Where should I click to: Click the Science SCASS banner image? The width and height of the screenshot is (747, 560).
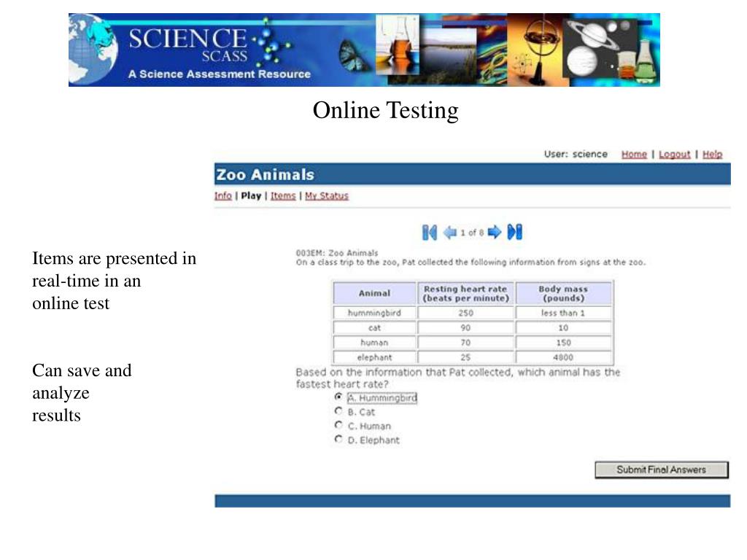click(x=365, y=50)
